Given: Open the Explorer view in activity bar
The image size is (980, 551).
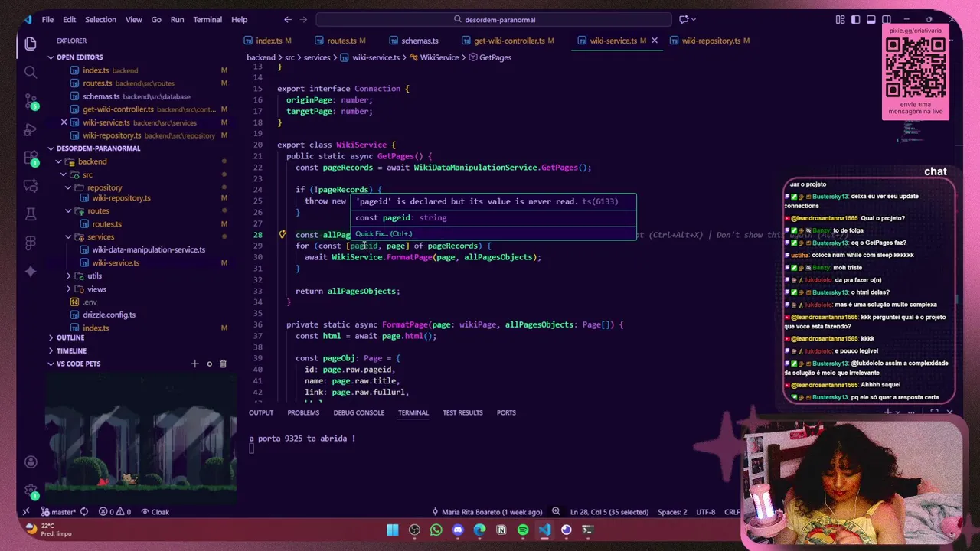Looking at the screenshot, I should (x=31, y=44).
